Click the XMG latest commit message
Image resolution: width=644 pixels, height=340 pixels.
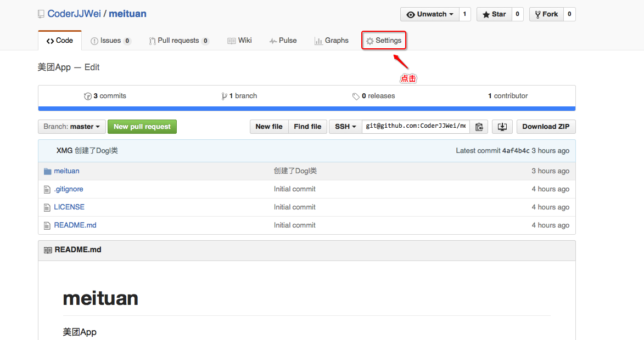coord(96,150)
